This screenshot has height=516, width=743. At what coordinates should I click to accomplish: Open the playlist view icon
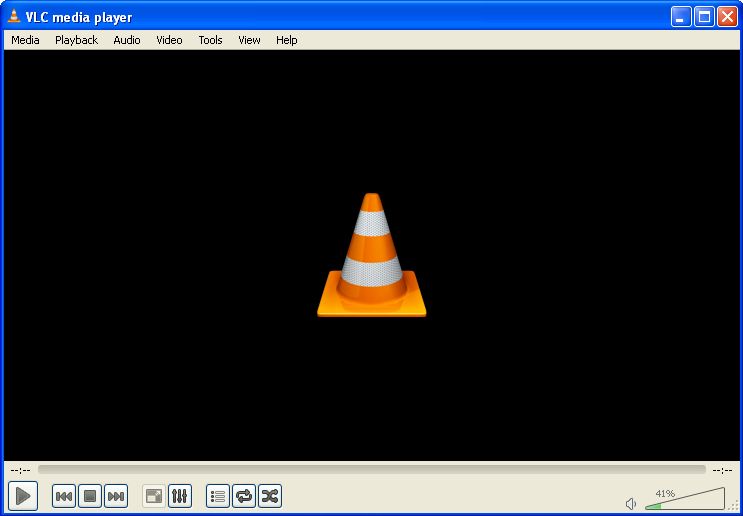[218, 496]
